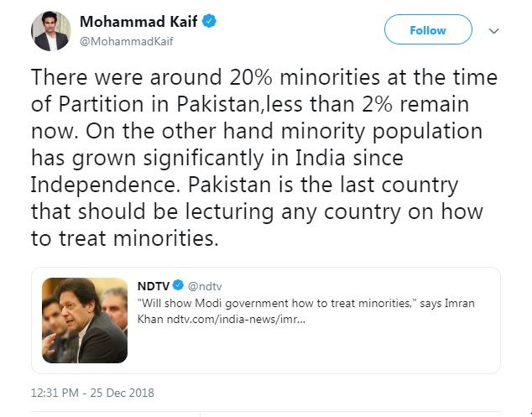Click the line 'has grown significantly in India since'
The height and width of the screenshot is (417, 532).
pos(217,158)
